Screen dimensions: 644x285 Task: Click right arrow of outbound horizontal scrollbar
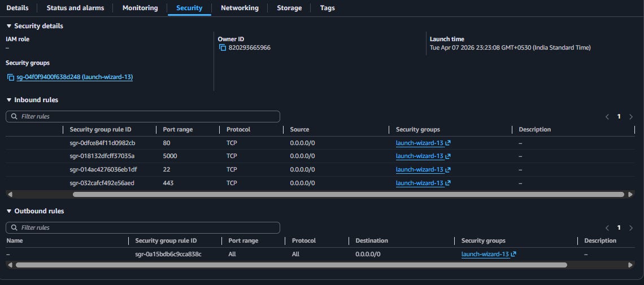(630, 265)
